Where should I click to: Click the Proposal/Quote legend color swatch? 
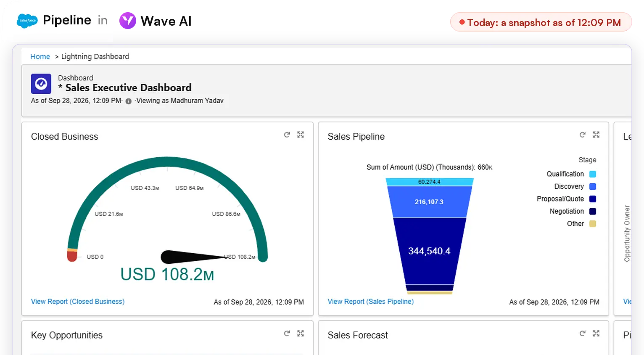pos(593,199)
